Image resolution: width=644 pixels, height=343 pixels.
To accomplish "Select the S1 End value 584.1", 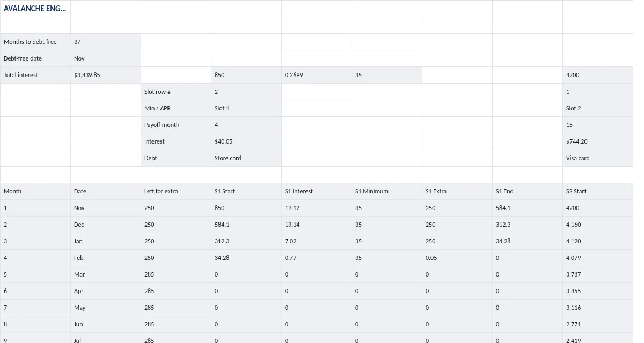I will pyautogui.click(x=528, y=208).
